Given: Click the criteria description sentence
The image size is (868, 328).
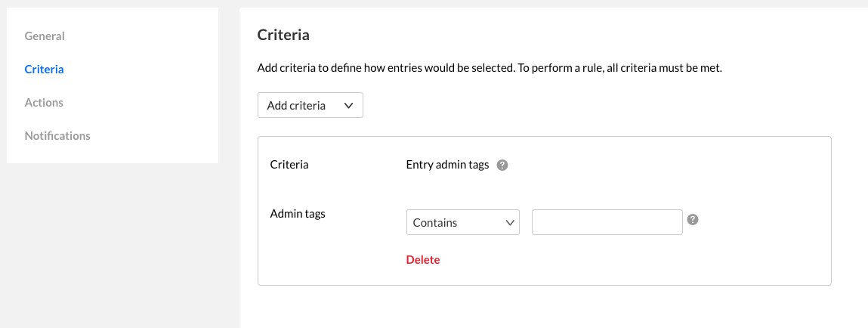Looking at the screenshot, I should tap(490, 68).
